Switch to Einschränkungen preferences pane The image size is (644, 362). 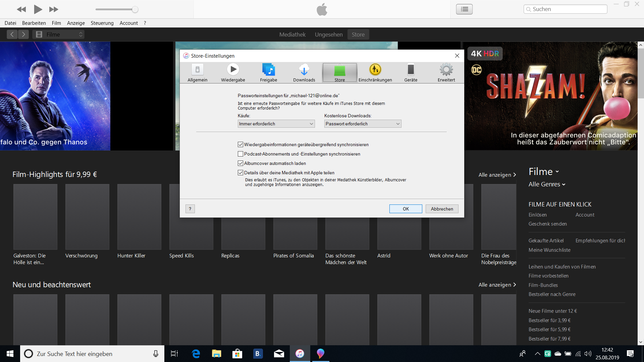(x=375, y=72)
